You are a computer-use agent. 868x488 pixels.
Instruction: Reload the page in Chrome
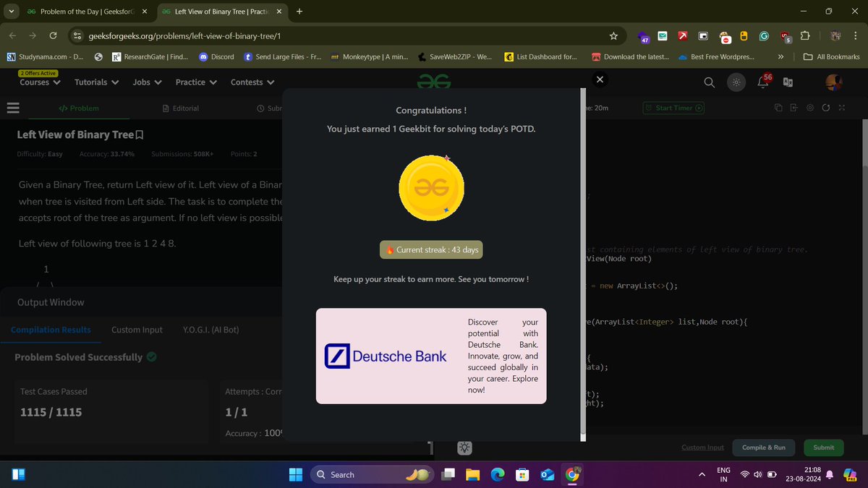53,36
